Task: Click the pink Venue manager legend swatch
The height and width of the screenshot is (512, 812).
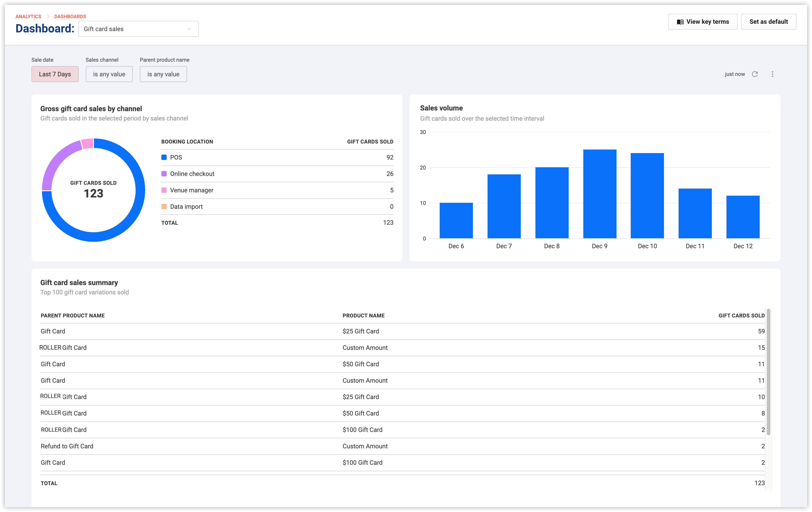Action: coord(164,190)
